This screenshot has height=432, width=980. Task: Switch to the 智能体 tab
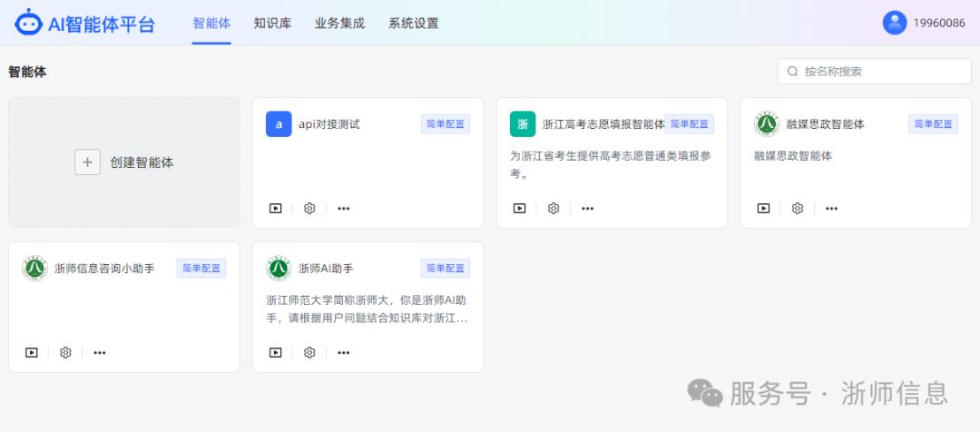click(211, 23)
